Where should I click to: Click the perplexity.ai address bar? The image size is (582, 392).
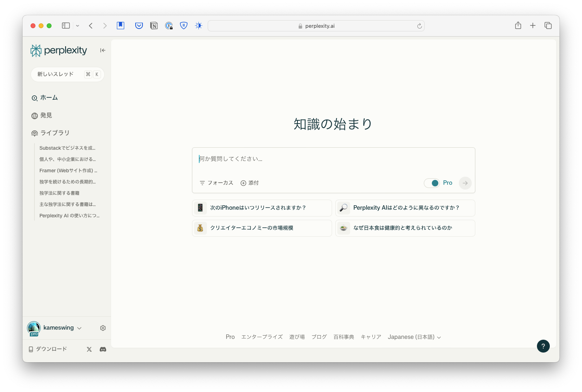(x=316, y=26)
